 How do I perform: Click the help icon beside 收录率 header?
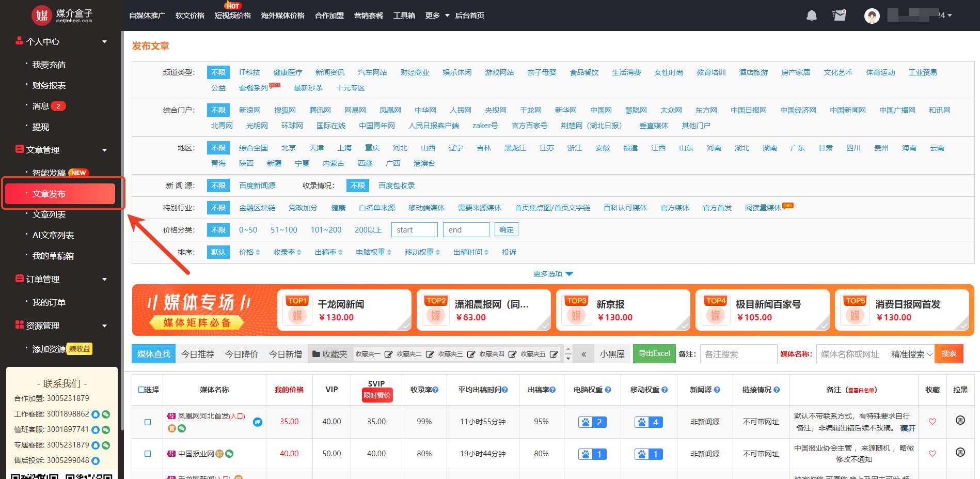tap(436, 390)
